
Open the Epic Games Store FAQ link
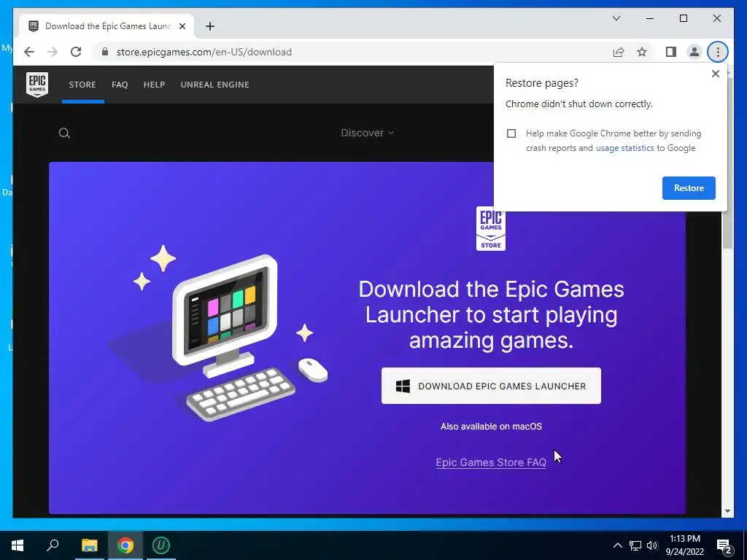tap(491, 462)
